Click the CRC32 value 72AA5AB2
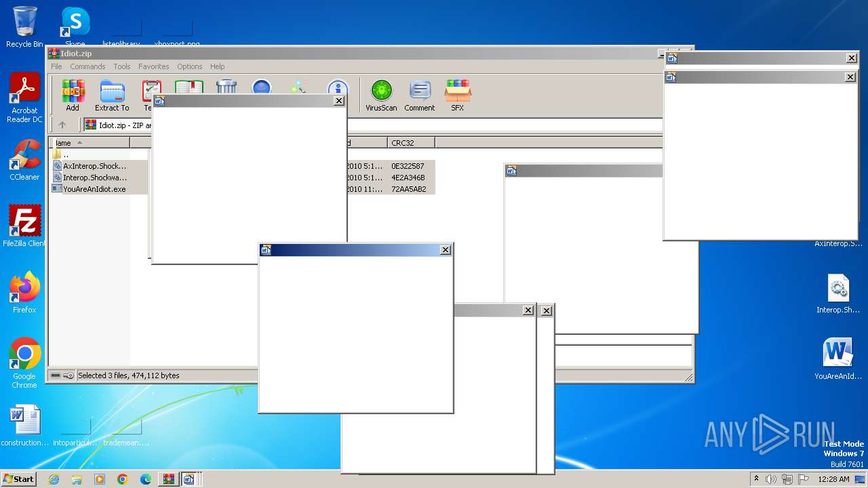Image resolution: width=868 pixels, height=488 pixels. (x=408, y=189)
